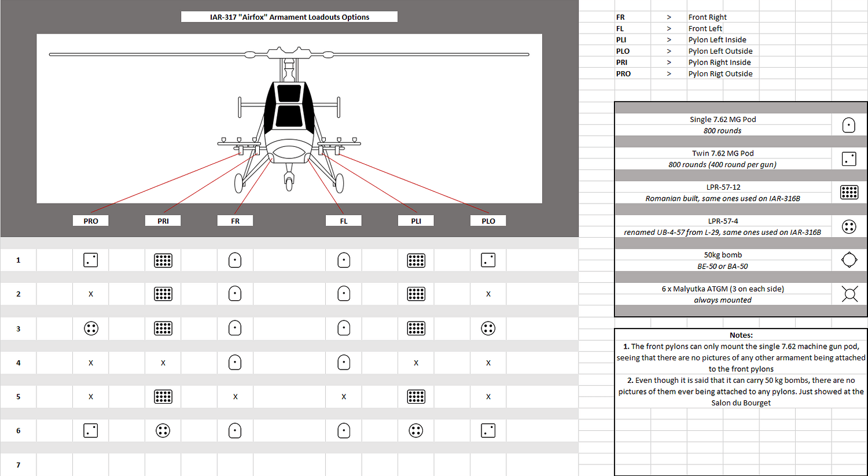Click the 50kg bomb legend icon
This screenshot has width=868, height=476.
(848, 260)
